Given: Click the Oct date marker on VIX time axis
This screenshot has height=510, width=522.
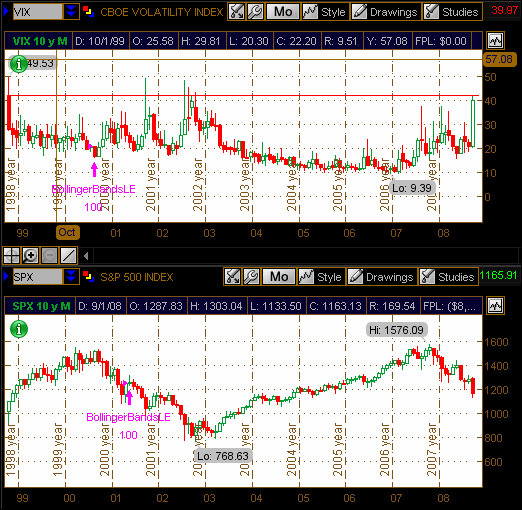Looking at the screenshot, I should click(67, 232).
